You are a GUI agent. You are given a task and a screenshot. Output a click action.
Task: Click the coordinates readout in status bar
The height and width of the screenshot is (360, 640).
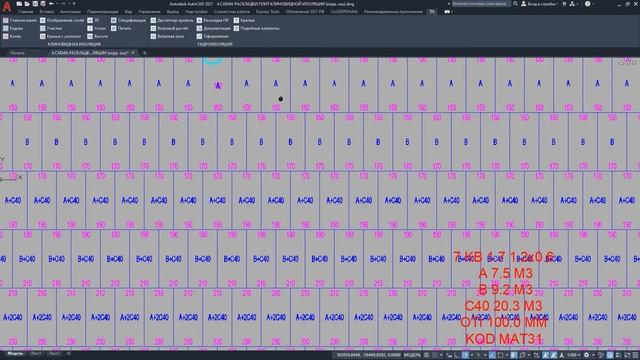click(369, 355)
